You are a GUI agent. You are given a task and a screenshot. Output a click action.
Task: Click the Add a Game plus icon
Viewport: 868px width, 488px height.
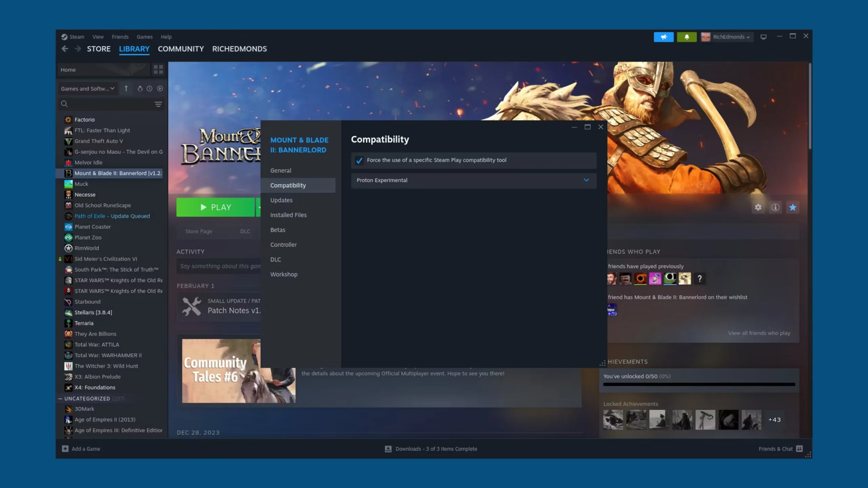pos(65,449)
